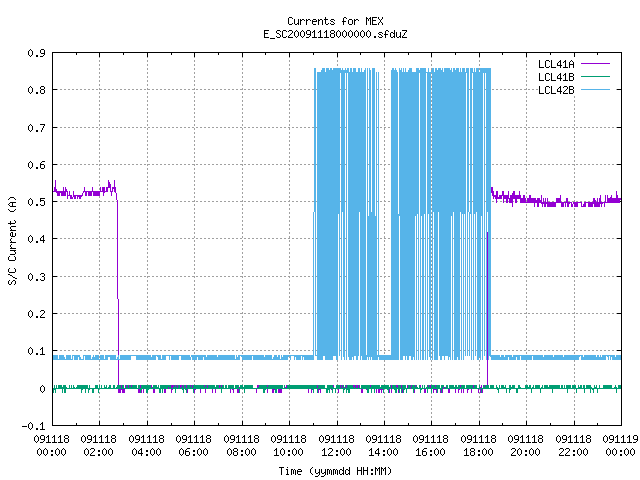Click the 091118 06:00 time tick label
This screenshot has height=480, width=640.
tap(194, 446)
